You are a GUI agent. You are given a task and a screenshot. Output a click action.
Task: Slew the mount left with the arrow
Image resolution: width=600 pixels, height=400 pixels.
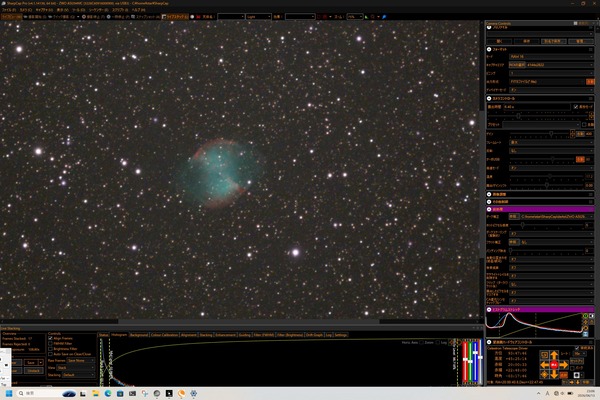[x=545, y=365]
